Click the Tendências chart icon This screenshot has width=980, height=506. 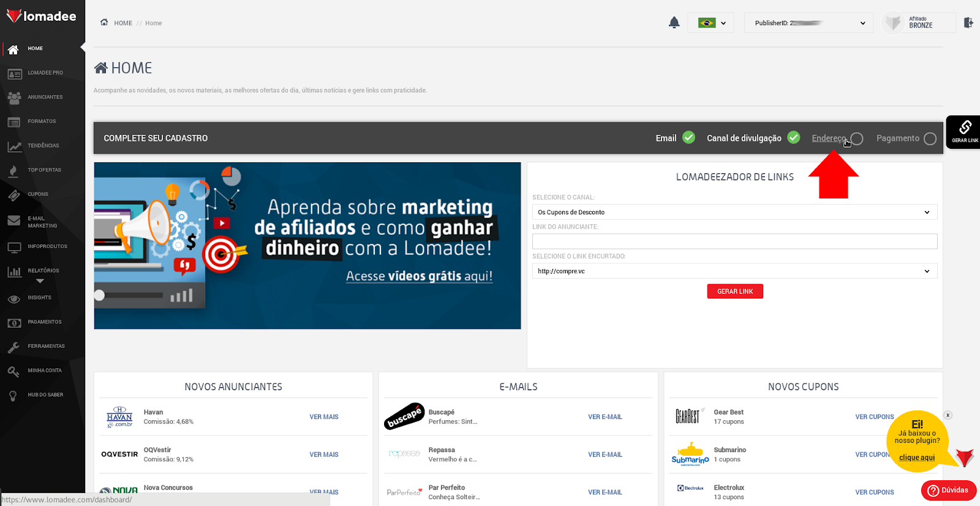point(14,146)
